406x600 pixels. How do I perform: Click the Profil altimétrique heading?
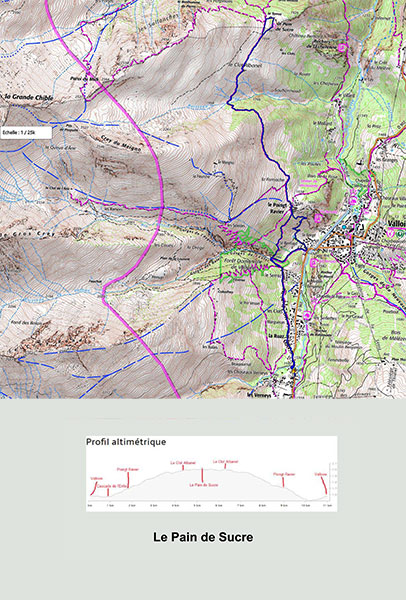pyautogui.click(x=126, y=442)
